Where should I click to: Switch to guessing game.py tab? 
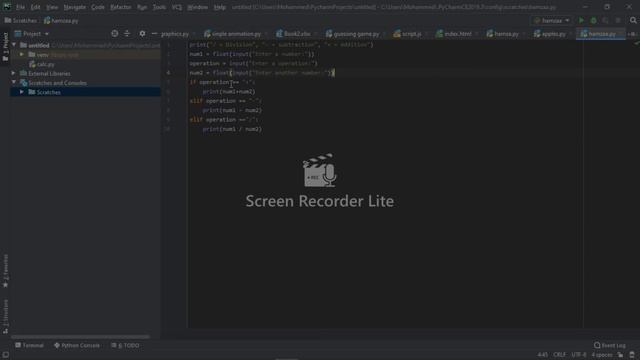[x=354, y=34]
